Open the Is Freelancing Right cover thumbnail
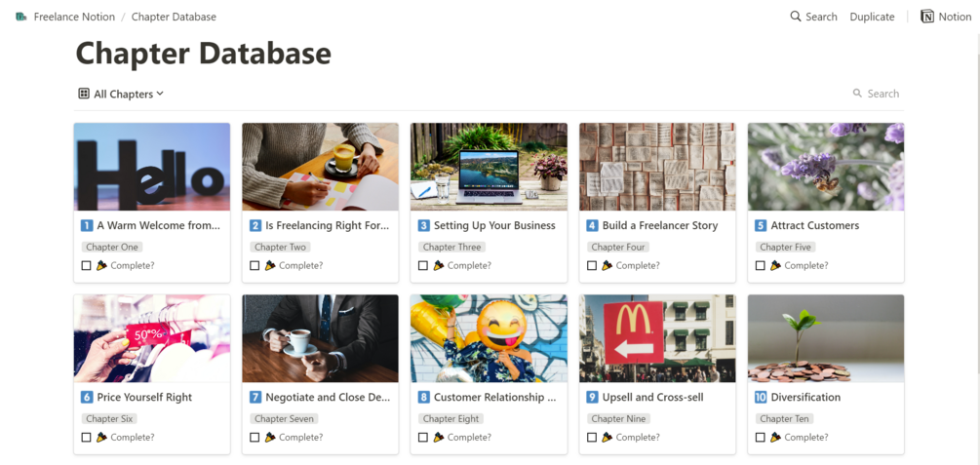This screenshot has width=980, height=465. pos(320,167)
